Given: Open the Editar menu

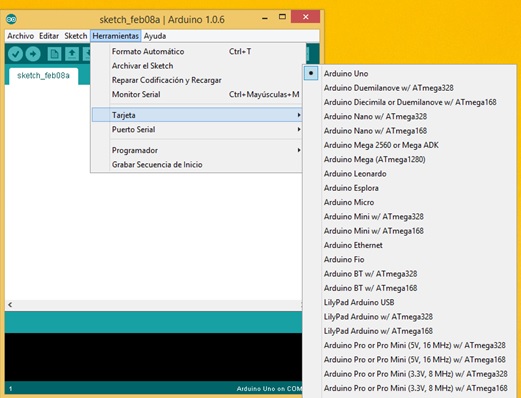Looking at the screenshot, I should (49, 36).
